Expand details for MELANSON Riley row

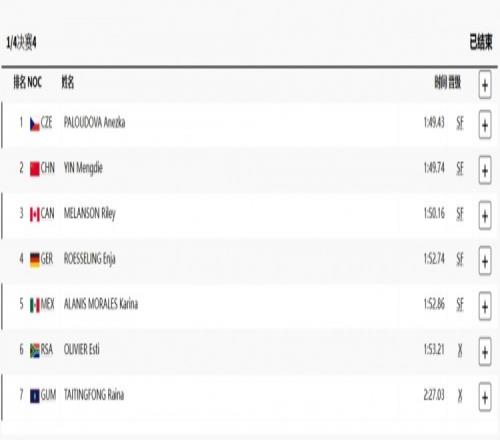485,216
